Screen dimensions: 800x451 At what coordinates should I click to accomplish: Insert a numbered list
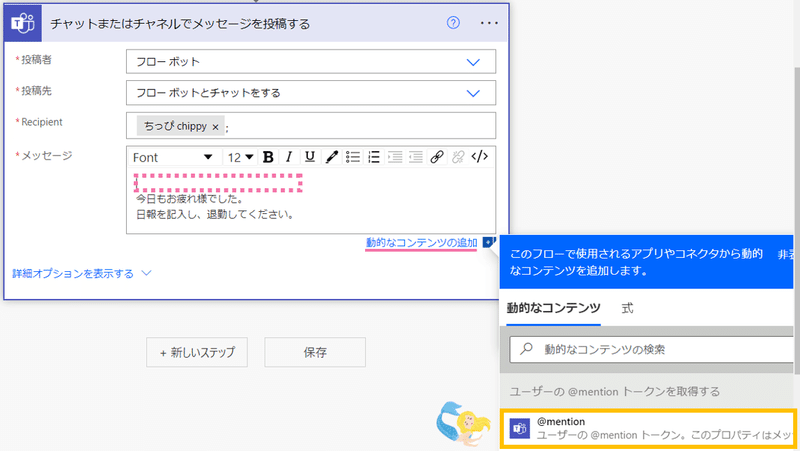tap(374, 157)
